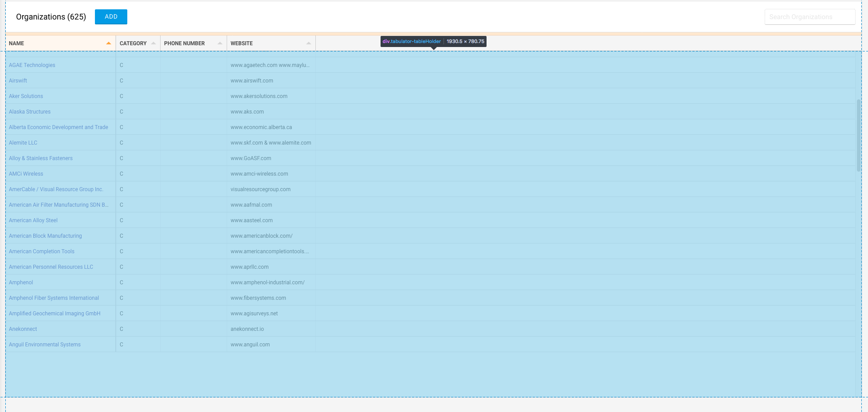The width and height of the screenshot is (868, 412).
Task: Open the Amphenol organization
Action: pos(20,282)
